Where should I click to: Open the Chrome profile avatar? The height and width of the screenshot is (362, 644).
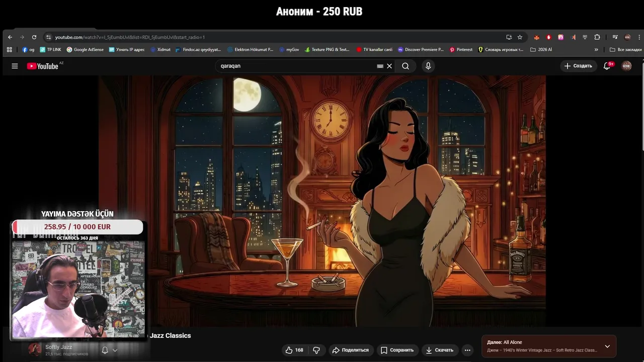pyautogui.click(x=627, y=37)
